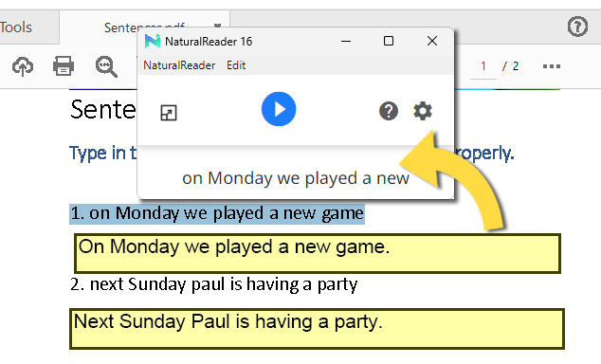Viewport: 601px width, 364px height.
Task: Click the total page count '/ 2'
Action: coord(511,66)
